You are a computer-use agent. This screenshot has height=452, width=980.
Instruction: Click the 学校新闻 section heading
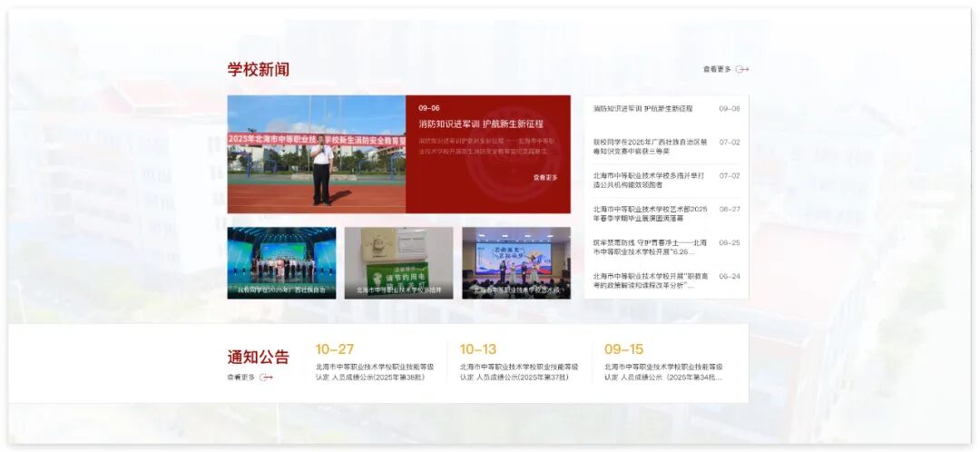(259, 70)
